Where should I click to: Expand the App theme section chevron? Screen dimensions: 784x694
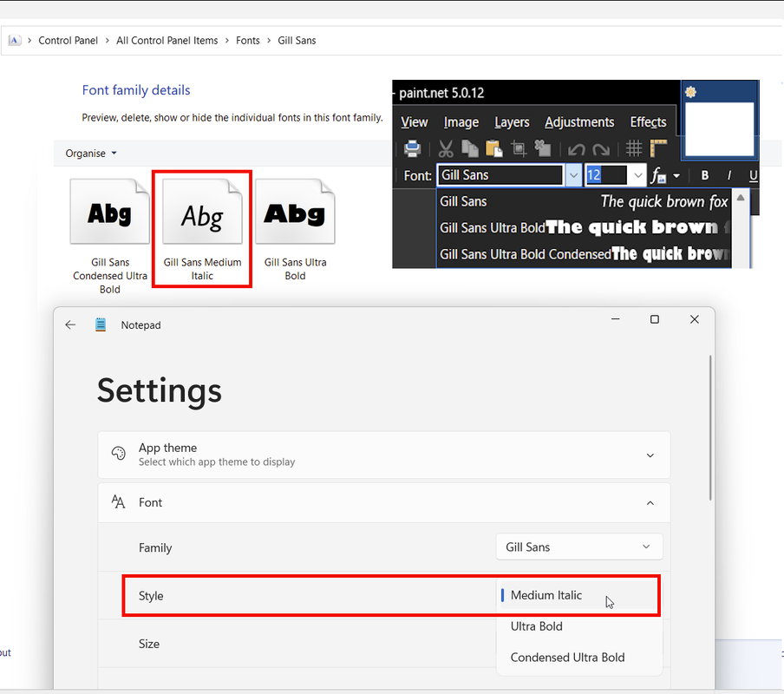point(650,455)
